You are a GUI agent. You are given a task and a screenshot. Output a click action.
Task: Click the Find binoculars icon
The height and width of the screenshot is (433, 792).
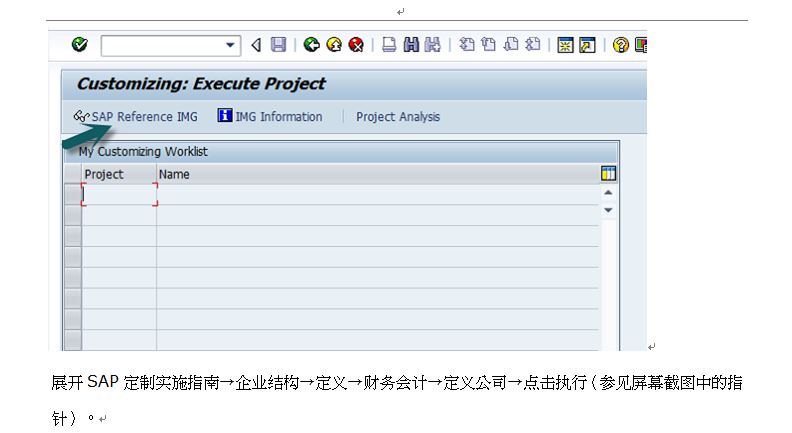(411, 45)
